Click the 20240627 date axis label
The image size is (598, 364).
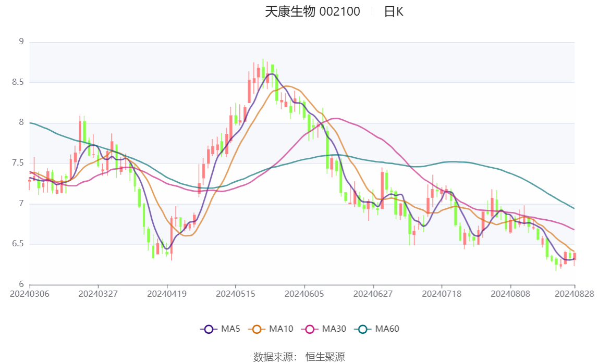pyautogui.click(x=373, y=294)
